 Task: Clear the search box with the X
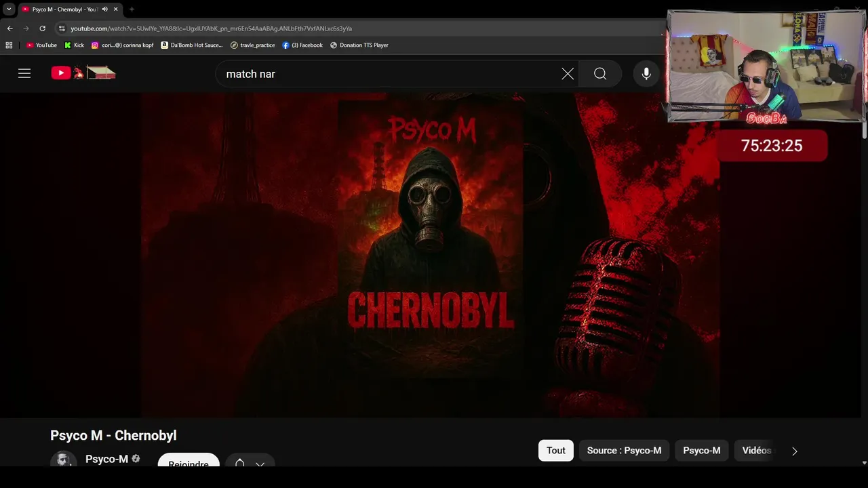(568, 74)
